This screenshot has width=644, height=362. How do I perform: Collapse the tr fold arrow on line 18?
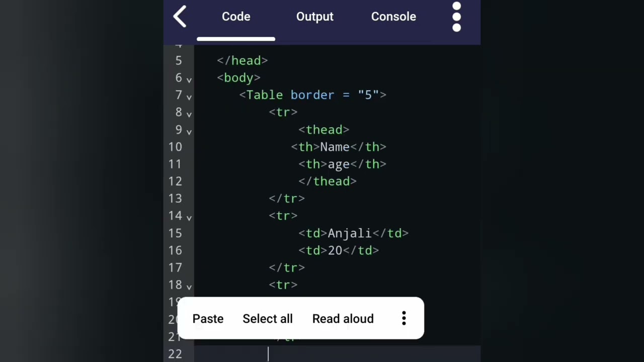click(189, 287)
